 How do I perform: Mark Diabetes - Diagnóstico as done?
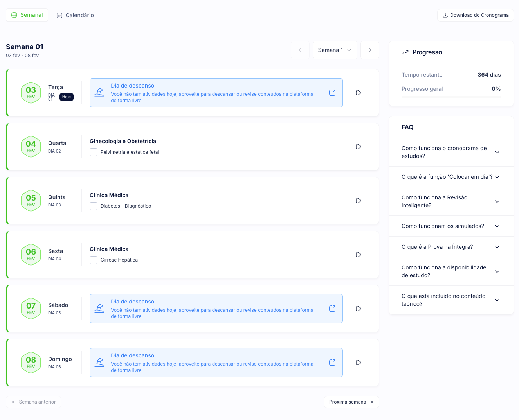(94, 206)
